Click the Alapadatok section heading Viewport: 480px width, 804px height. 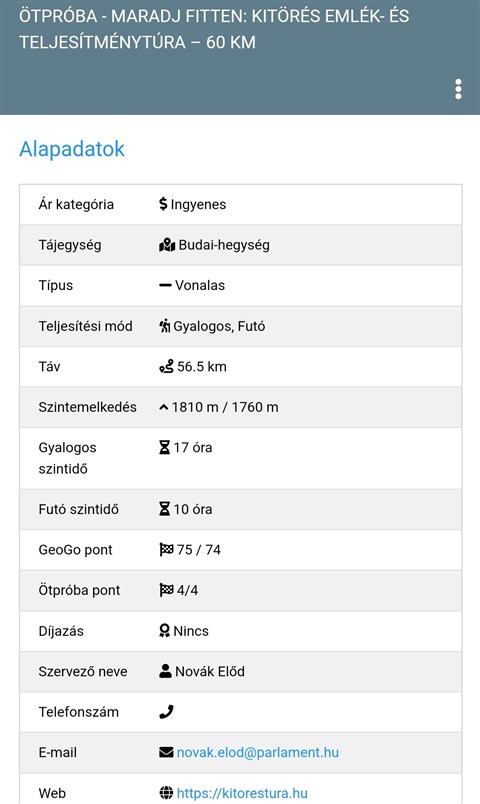click(72, 149)
